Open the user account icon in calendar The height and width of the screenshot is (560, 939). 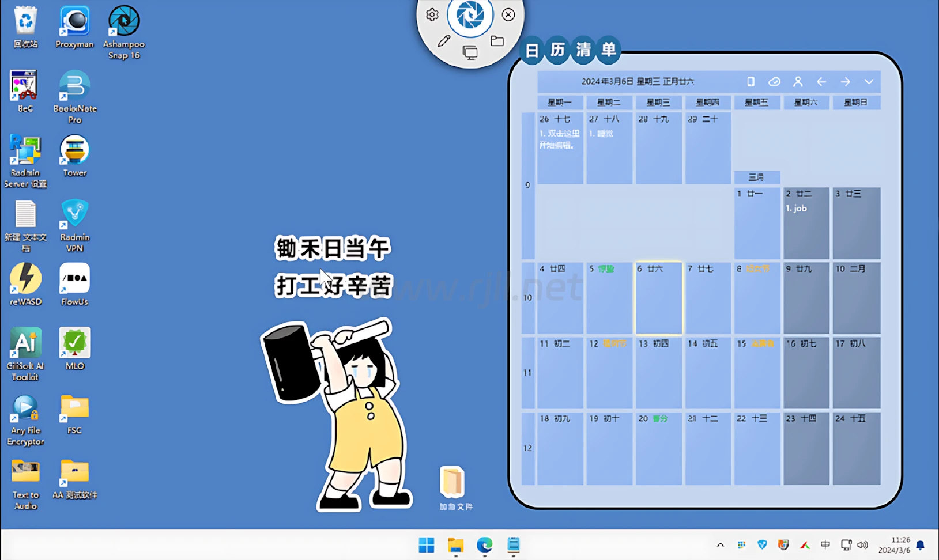pyautogui.click(x=798, y=82)
